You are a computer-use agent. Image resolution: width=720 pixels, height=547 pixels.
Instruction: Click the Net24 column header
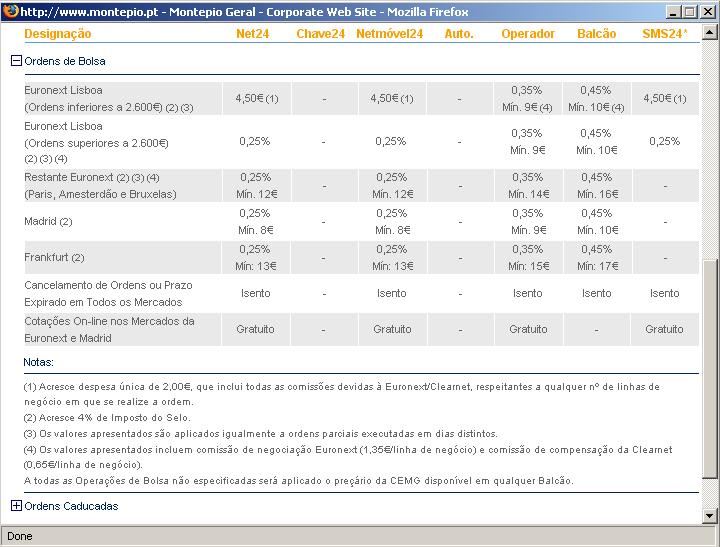(x=252, y=34)
